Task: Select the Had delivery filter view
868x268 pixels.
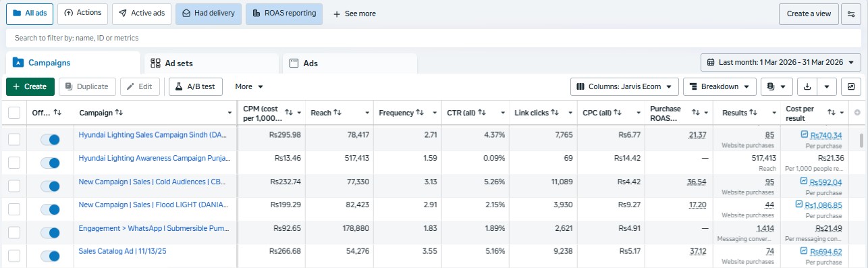Action: coord(208,14)
